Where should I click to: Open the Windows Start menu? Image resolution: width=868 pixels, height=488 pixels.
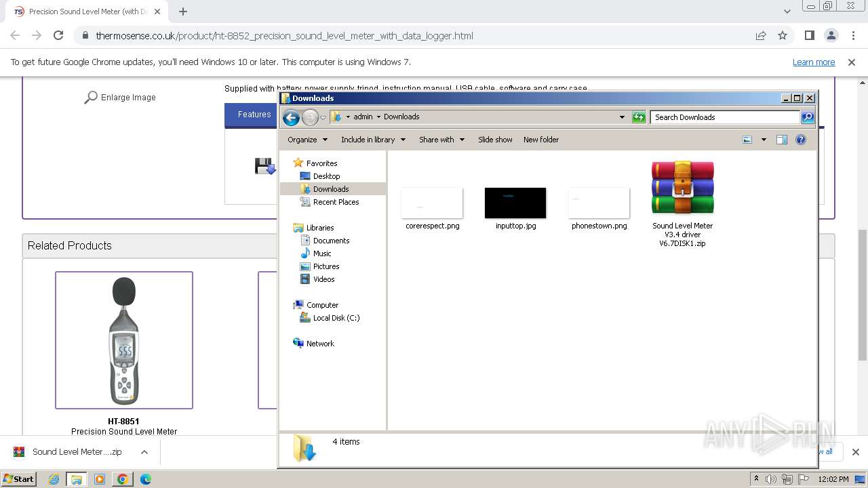tap(19, 479)
